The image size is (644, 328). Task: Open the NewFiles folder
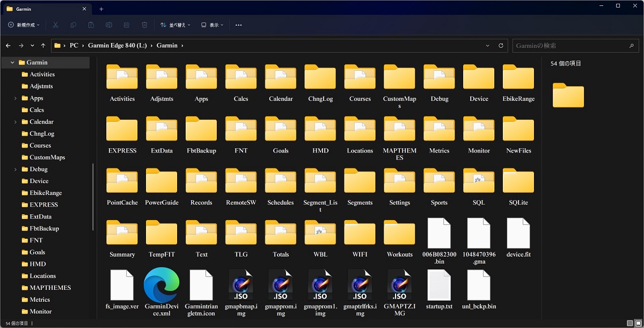tap(518, 129)
